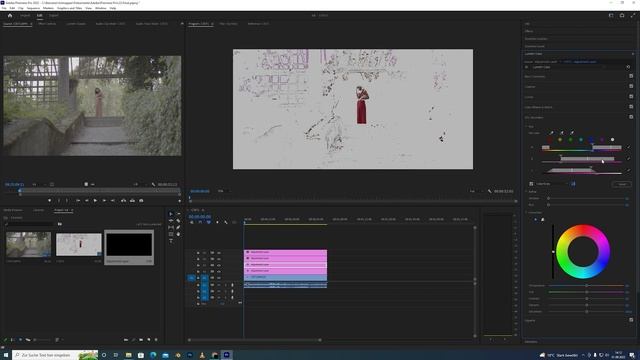640x360 pixels.
Task: Toggle the Curves section checkbox
Action: pos(631,96)
